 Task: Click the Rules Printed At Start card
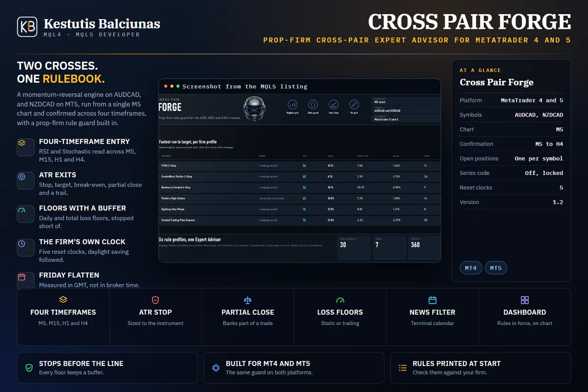pyautogui.click(x=481, y=368)
